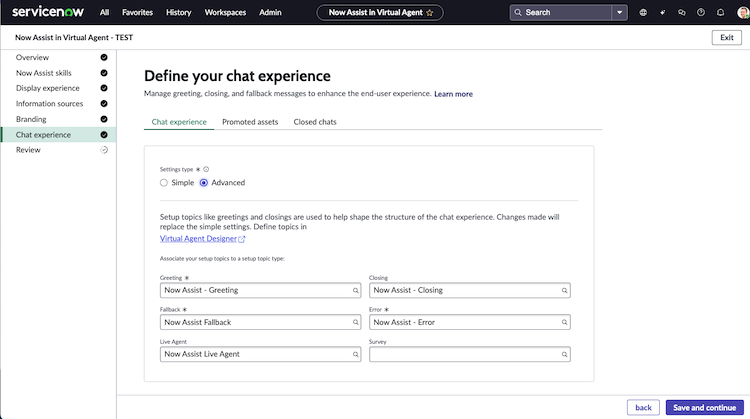
Task: Open the globe scope picker icon
Action: (643, 12)
